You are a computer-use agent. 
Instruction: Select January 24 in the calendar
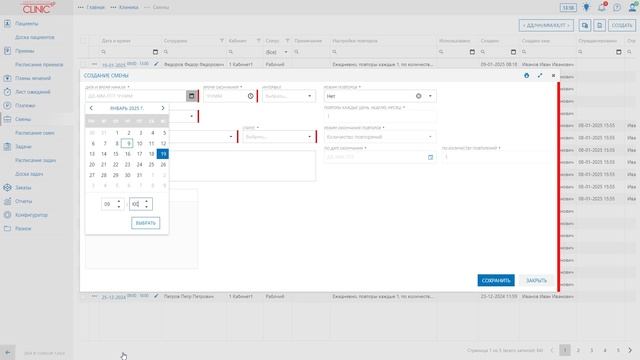pyautogui.click(x=140, y=164)
